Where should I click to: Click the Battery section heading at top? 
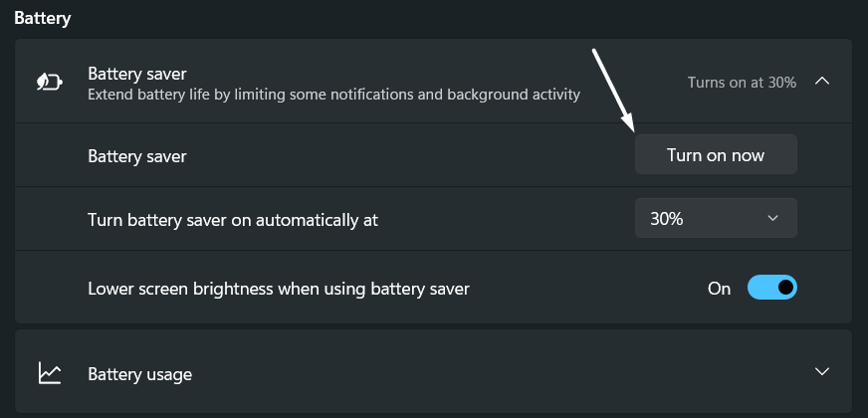(42, 17)
